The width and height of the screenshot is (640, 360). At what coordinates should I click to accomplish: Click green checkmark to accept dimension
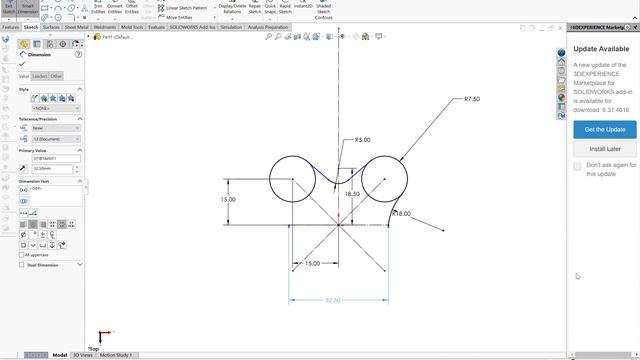tap(22, 64)
